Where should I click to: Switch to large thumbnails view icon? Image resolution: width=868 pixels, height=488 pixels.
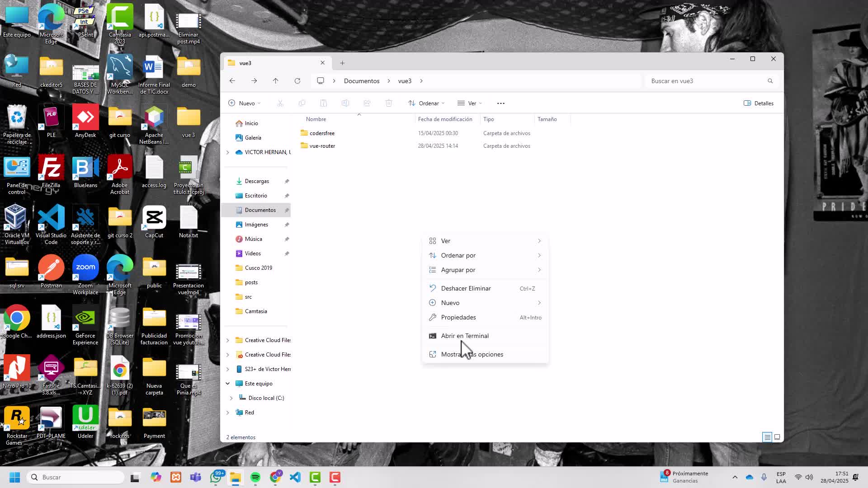pyautogui.click(x=777, y=437)
